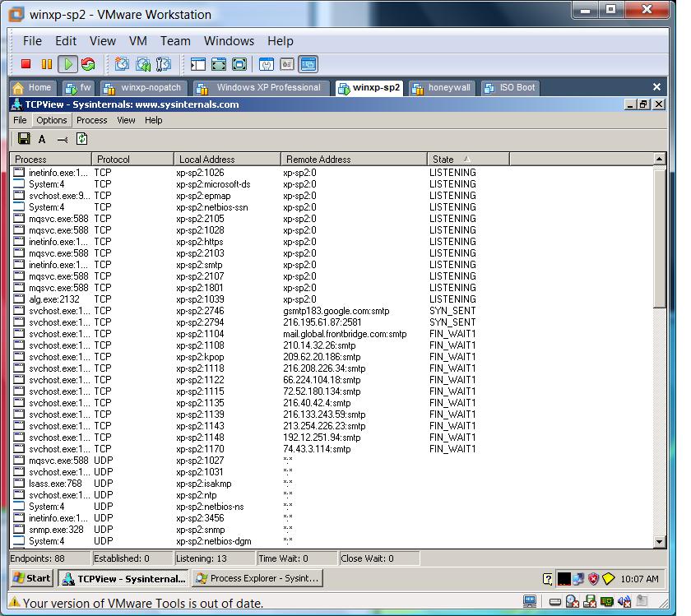Sort by the Process column header
691x616 pixels.
[x=51, y=159]
